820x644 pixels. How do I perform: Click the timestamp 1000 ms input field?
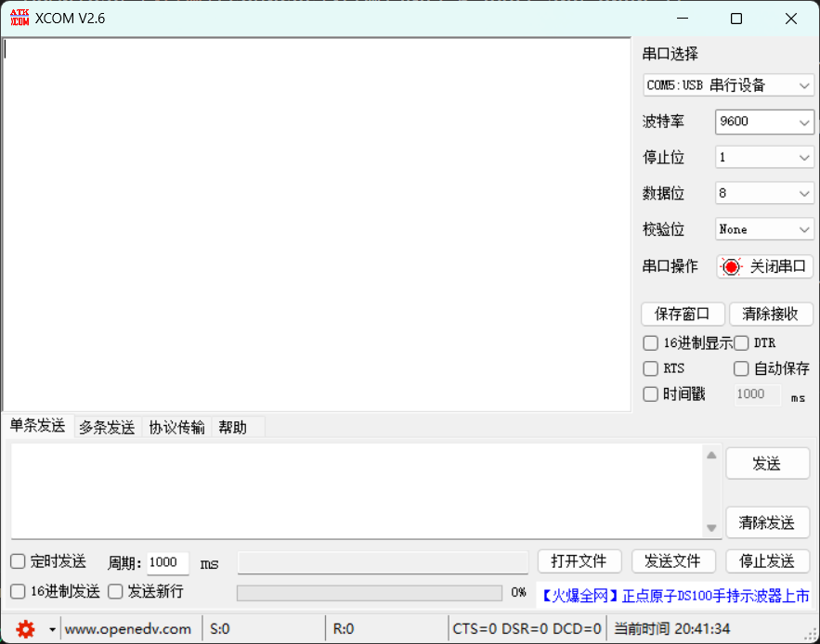point(758,394)
